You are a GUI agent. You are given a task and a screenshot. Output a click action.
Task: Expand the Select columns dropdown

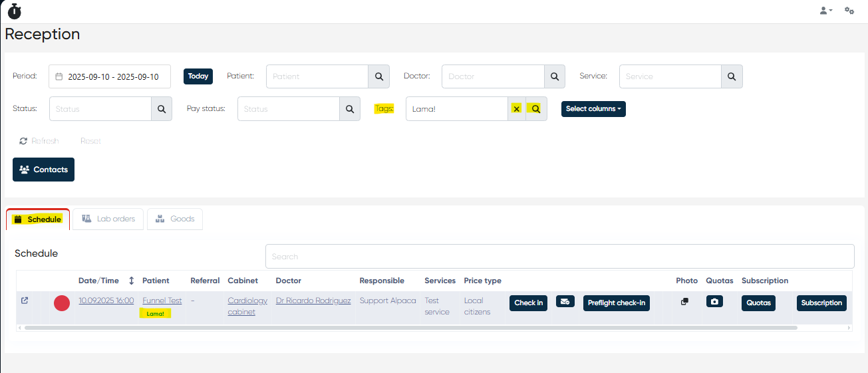(x=593, y=109)
